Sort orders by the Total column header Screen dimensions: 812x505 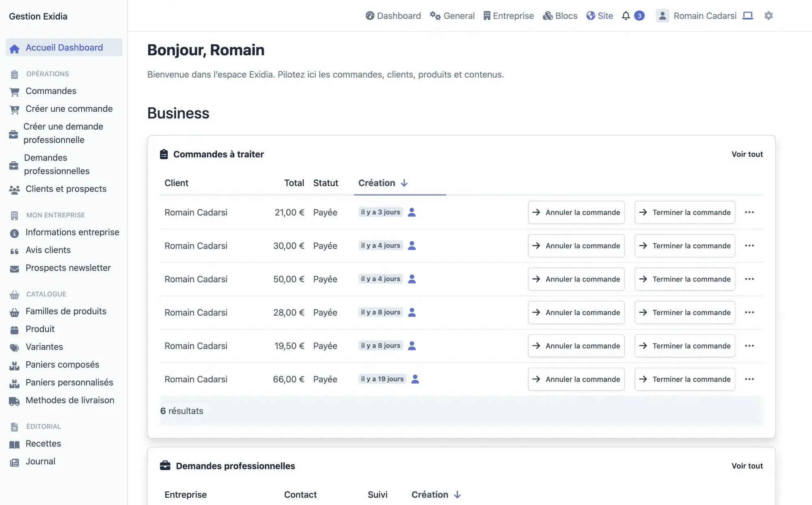point(294,183)
